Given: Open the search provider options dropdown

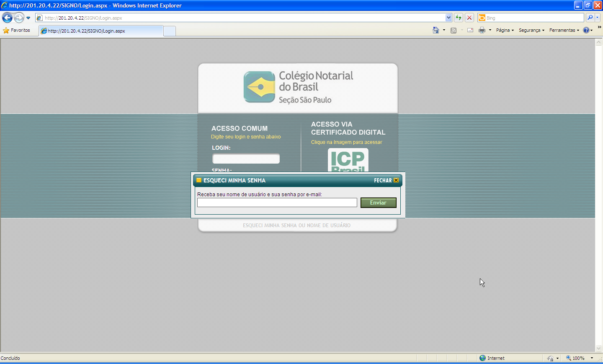Looking at the screenshot, I should click(x=598, y=18).
